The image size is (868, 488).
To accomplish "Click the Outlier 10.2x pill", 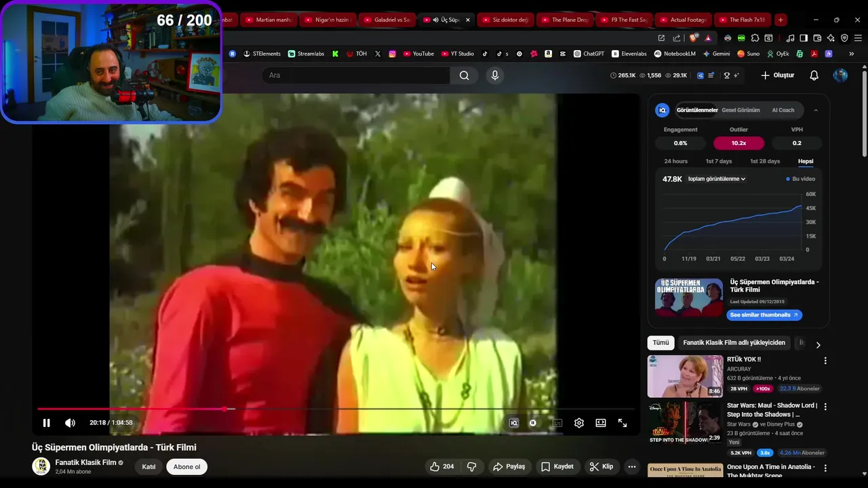I will [x=738, y=143].
